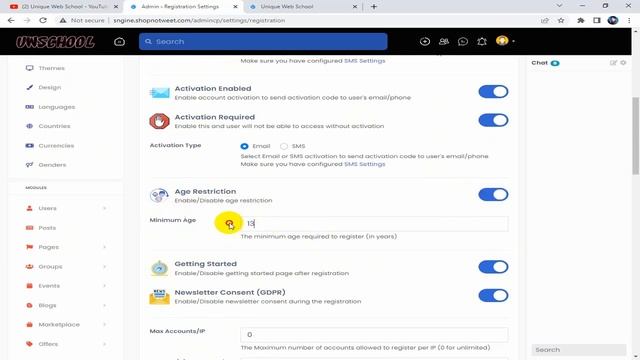
Task: Switch to Unique Web School YouTube tab
Action: pos(64,7)
